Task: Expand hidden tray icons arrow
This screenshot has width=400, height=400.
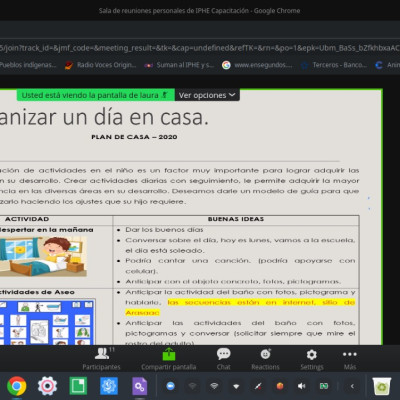Action: [352, 386]
